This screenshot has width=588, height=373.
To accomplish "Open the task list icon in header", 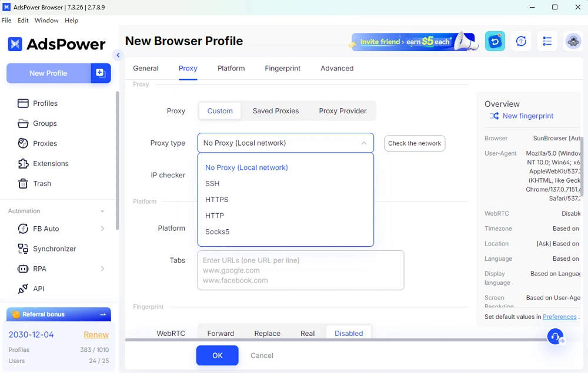I will tap(547, 41).
